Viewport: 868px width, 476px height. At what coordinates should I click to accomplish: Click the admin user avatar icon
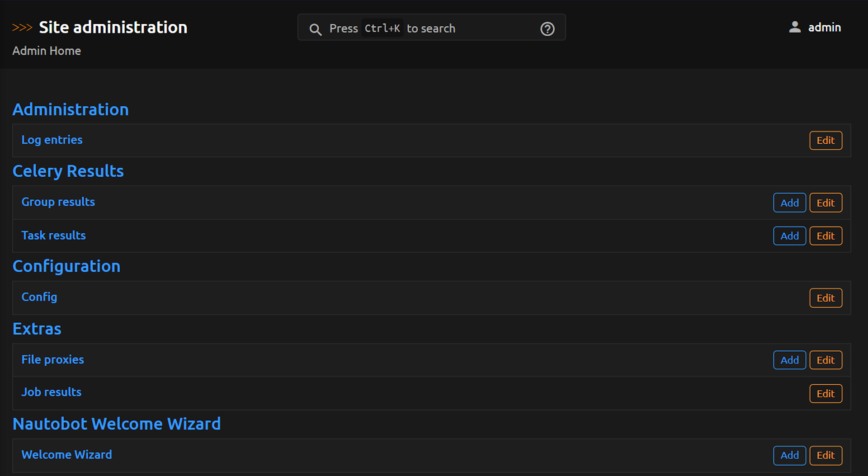794,28
